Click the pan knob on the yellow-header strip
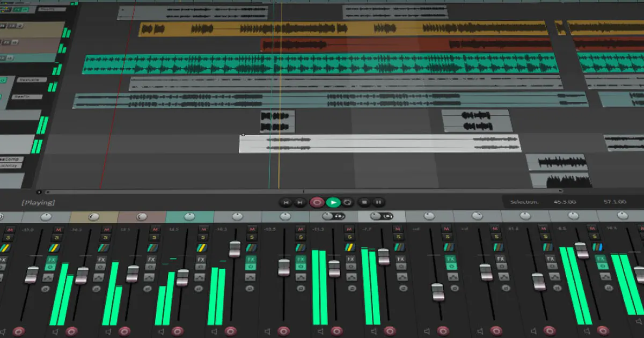This screenshot has width=644, height=338. (93, 217)
